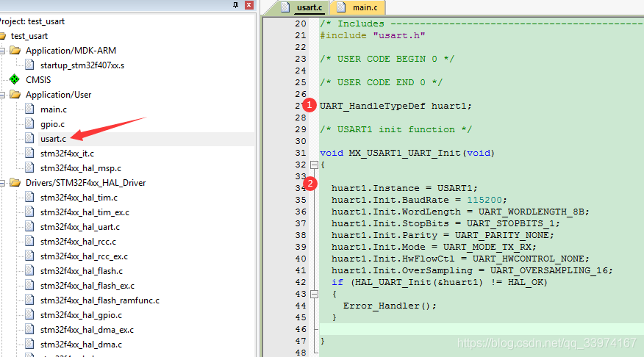Select stm32f4xx_it.c in the project tree

click(x=67, y=153)
